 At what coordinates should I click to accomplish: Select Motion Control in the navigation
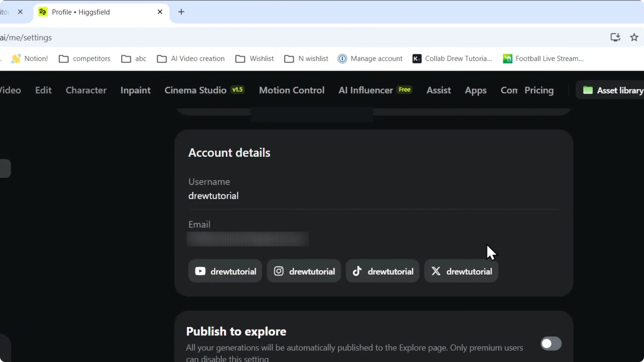point(292,90)
